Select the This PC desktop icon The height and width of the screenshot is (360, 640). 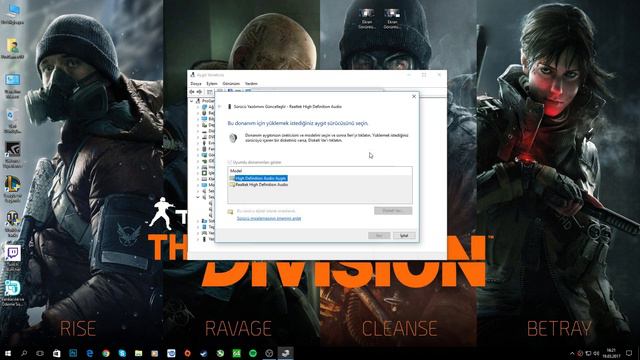[13, 13]
